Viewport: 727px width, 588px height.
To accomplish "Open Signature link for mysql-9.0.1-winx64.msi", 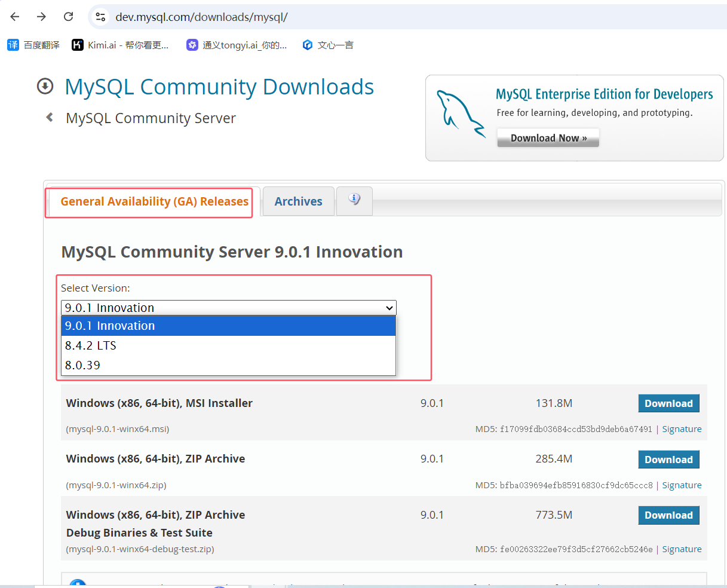I will (x=682, y=429).
